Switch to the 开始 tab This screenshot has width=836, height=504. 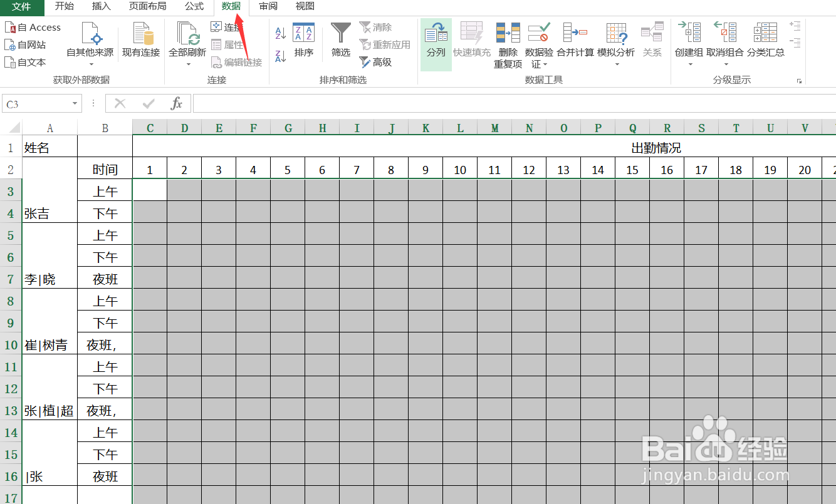65,6
